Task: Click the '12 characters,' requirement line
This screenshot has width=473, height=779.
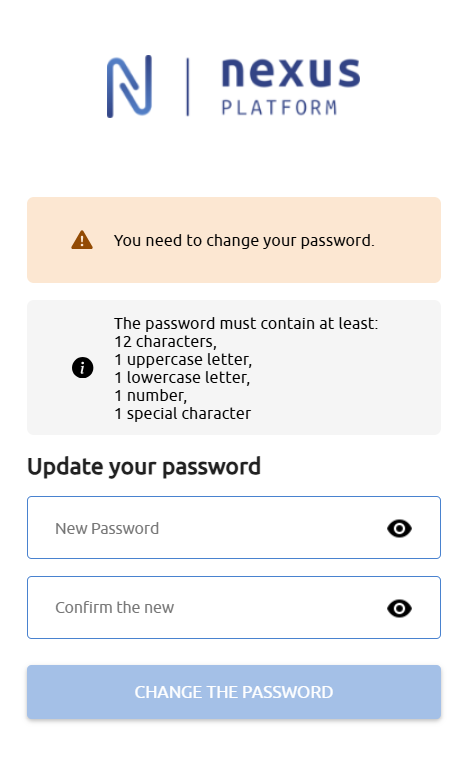Action: tap(165, 341)
